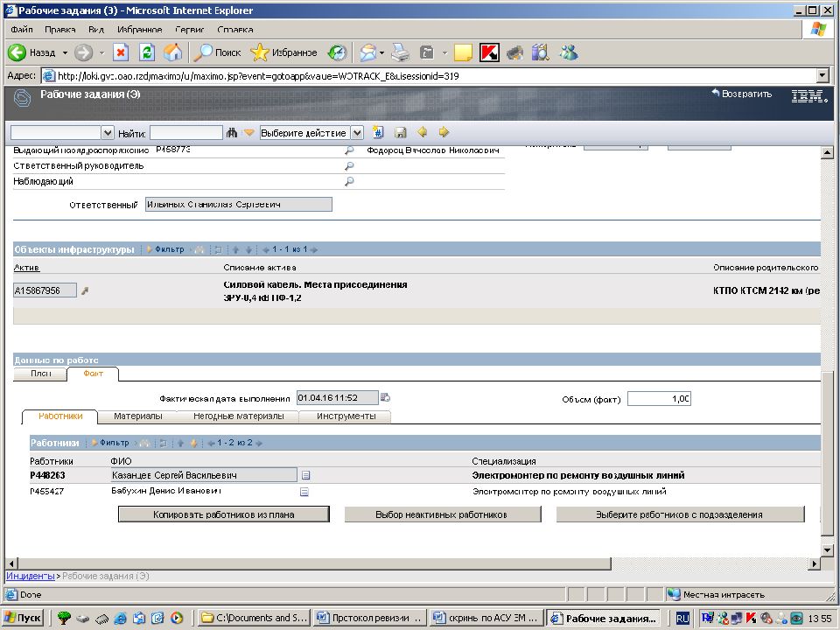Click Выбор неактивных работников button

coord(441,514)
